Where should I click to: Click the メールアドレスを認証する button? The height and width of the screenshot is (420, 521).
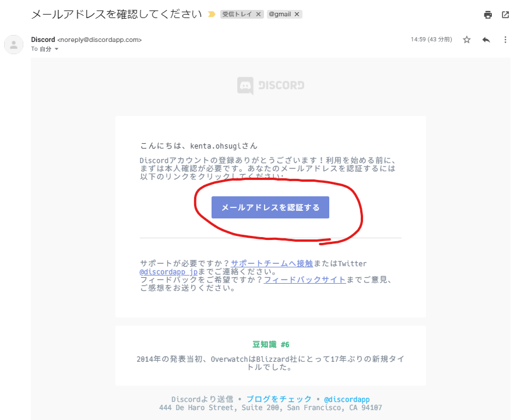(270, 207)
